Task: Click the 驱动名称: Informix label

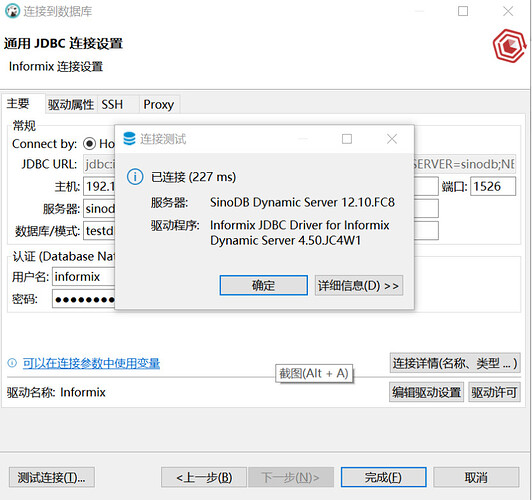Action: (56, 392)
